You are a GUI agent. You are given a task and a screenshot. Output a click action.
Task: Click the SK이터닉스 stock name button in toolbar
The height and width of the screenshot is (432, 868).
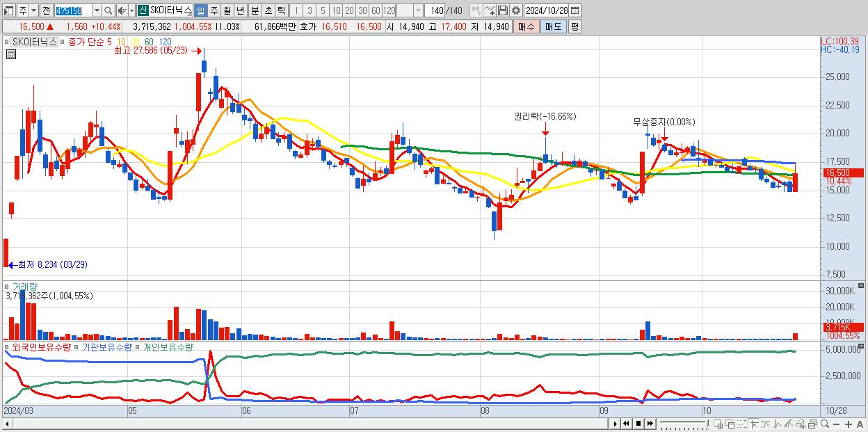(171, 10)
